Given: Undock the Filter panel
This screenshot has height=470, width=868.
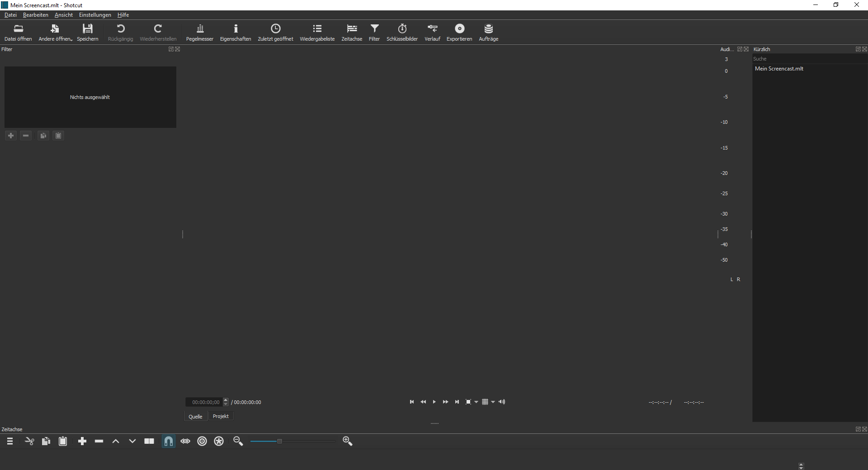Looking at the screenshot, I should 171,49.
